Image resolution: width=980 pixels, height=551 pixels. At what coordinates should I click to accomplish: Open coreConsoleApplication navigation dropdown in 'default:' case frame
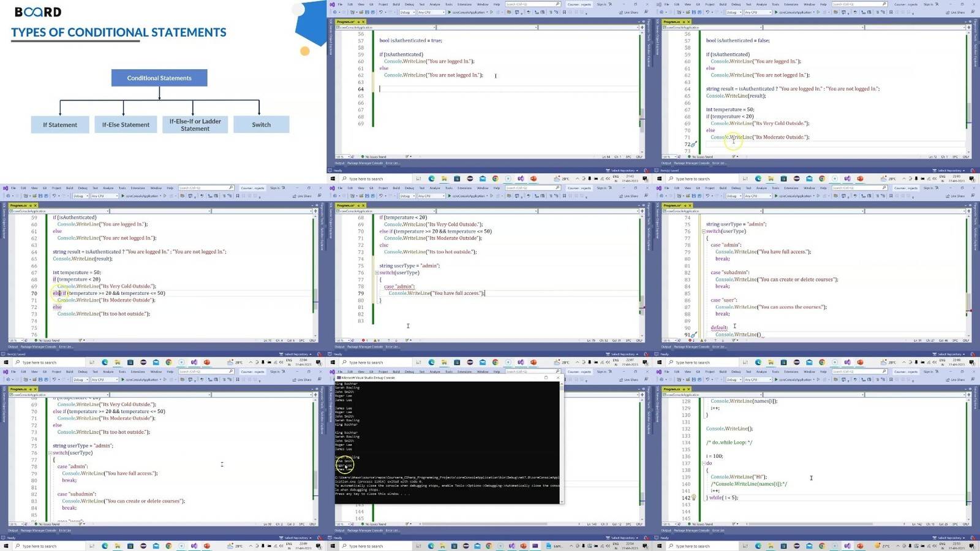[x=712, y=211]
